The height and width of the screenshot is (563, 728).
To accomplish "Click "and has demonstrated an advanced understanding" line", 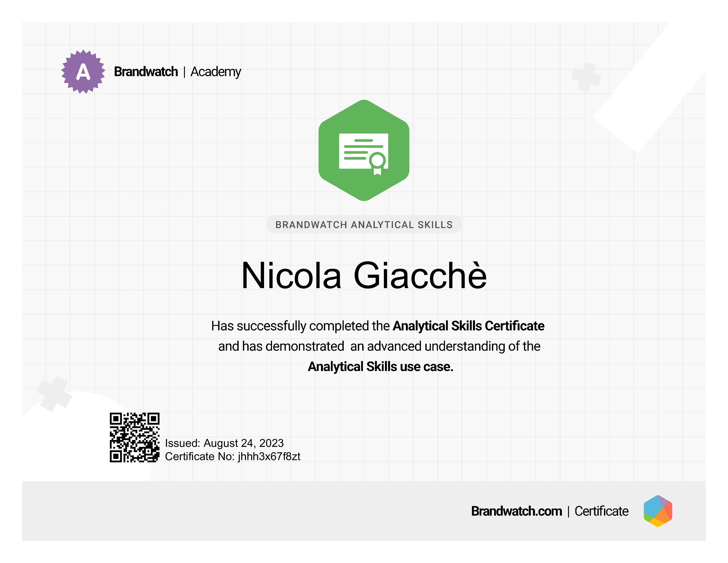I will click(379, 346).
